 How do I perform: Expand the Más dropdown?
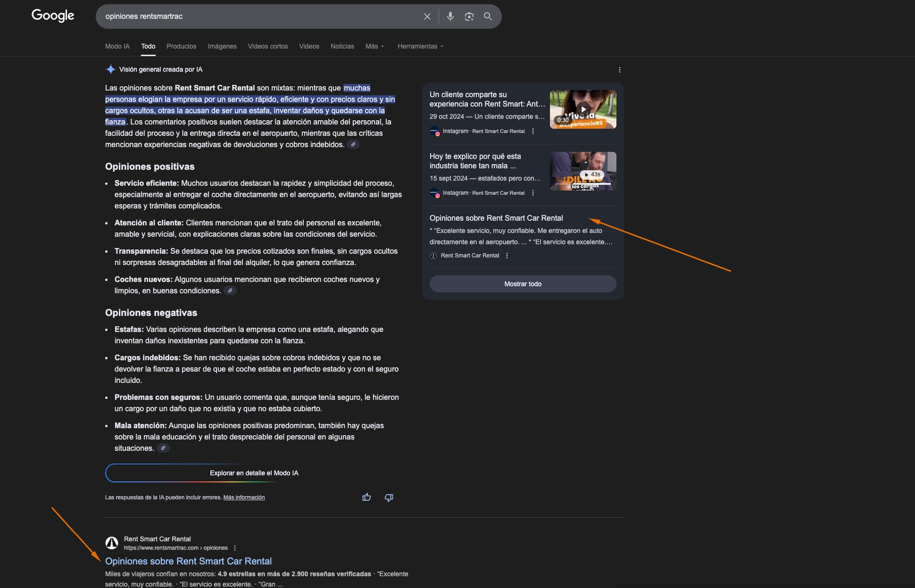click(375, 46)
